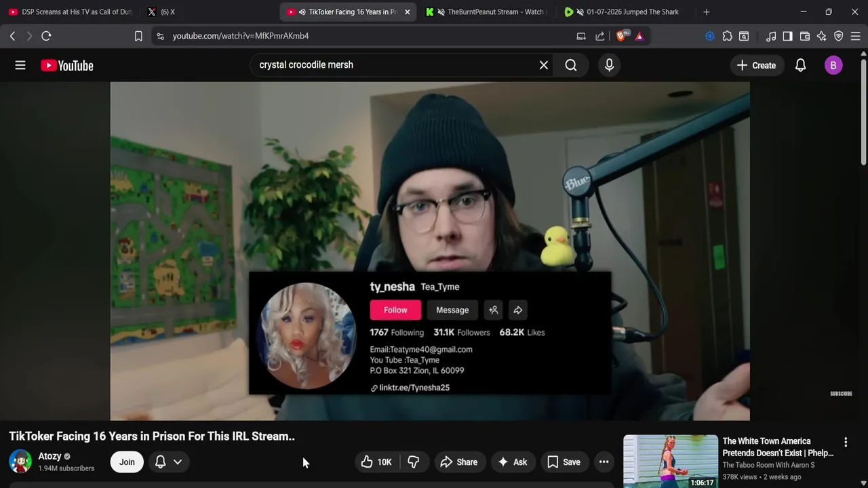868x488 pixels.
Task: Open the blue circular extension icon
Action: (710, 36)
